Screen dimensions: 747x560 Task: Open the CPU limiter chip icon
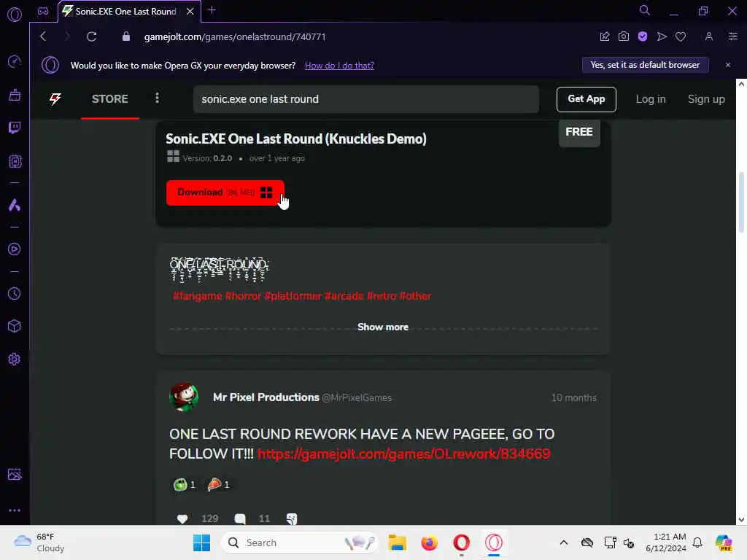pos(15,161)
